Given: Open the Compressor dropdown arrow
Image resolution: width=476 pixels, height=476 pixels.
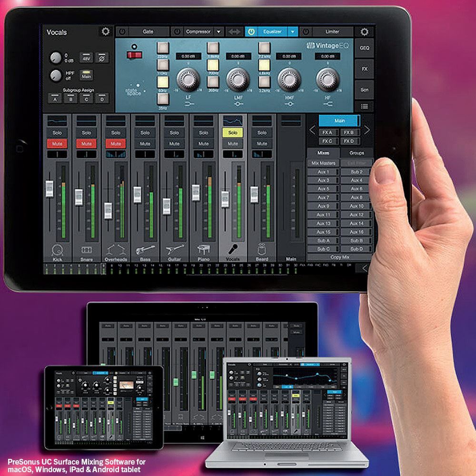Looking at the screenshot, I should (x=218, y=32).
